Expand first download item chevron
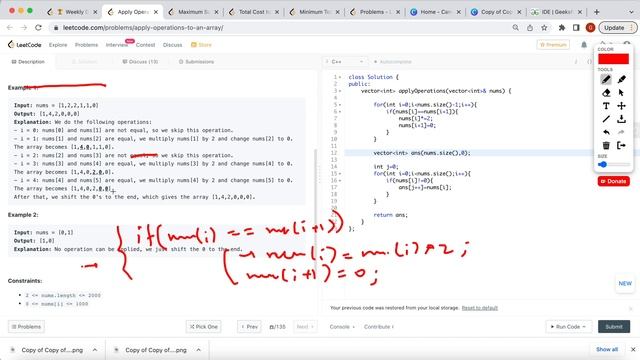640x360 pixels. click(x=95, y=350)
